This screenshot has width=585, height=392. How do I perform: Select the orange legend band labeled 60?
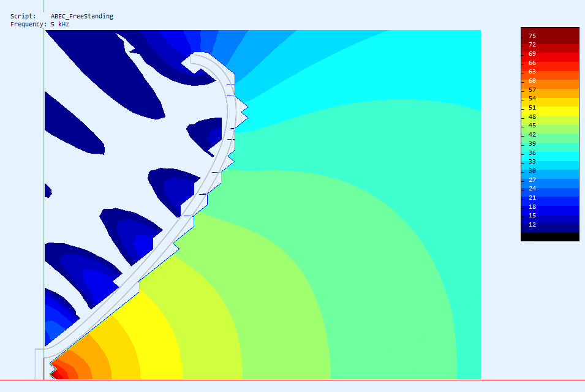click(x=550, y=85)
